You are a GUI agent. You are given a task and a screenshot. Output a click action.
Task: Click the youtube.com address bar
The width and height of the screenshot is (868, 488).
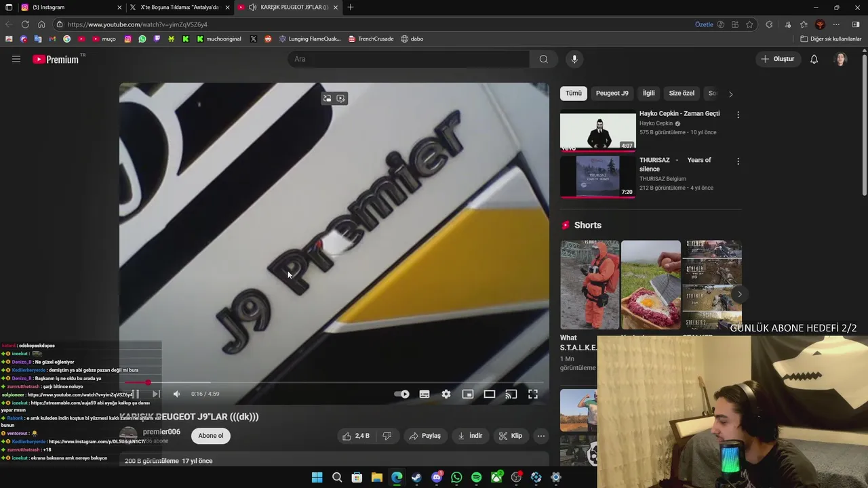pyautogui.click(x=373, y=24)
